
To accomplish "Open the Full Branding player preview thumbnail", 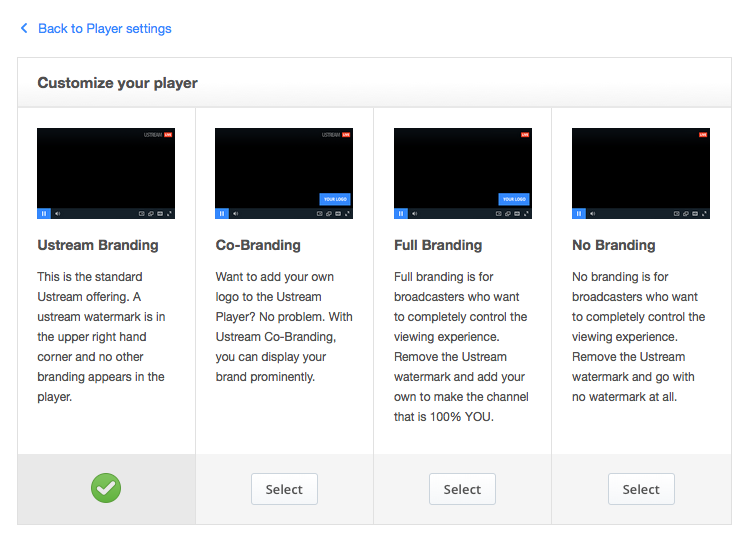I will [x=463, y=173].
